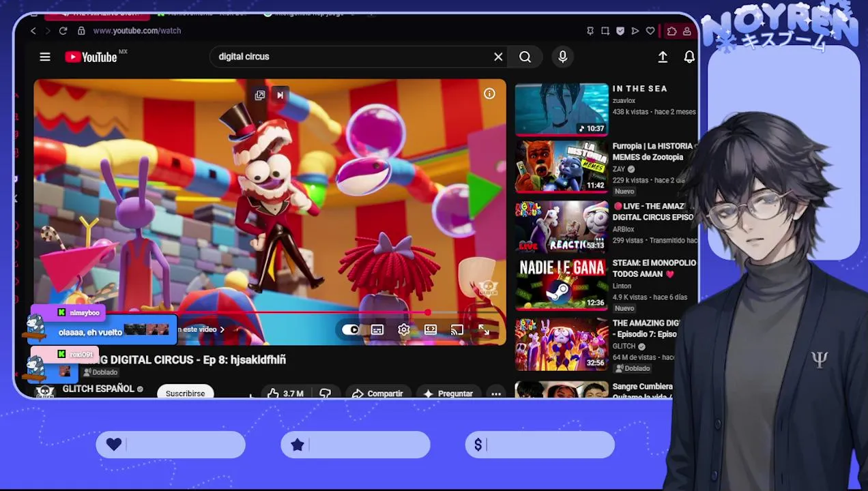Click the magnifying glass search button
Viewport: 868px width, 491px height.
tap(525, 57)
